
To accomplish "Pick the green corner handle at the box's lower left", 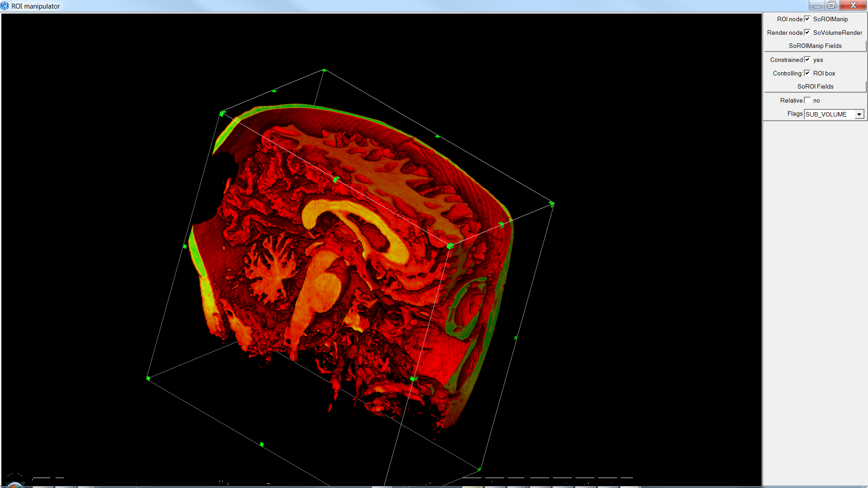I will pyautogui.click(x=148, y=378).
